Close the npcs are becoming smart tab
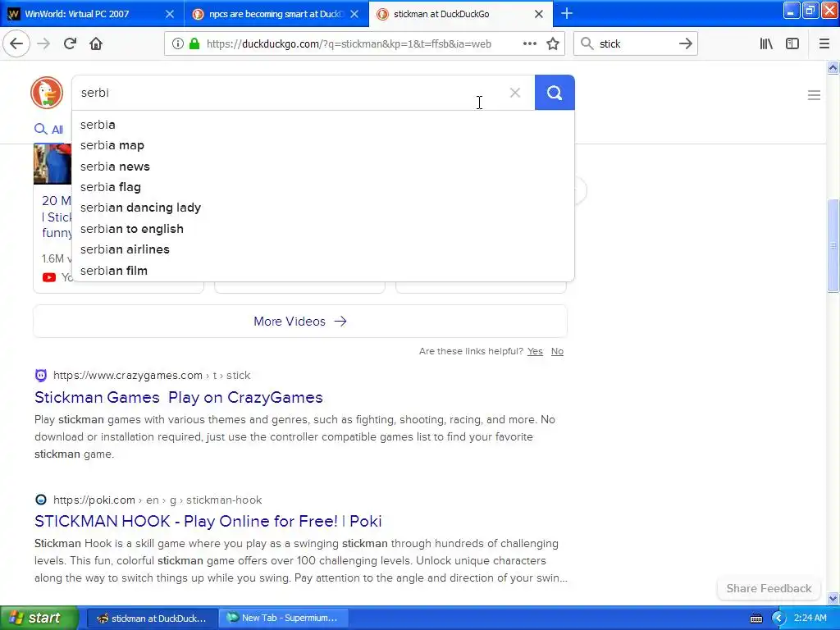 point(354,14)
